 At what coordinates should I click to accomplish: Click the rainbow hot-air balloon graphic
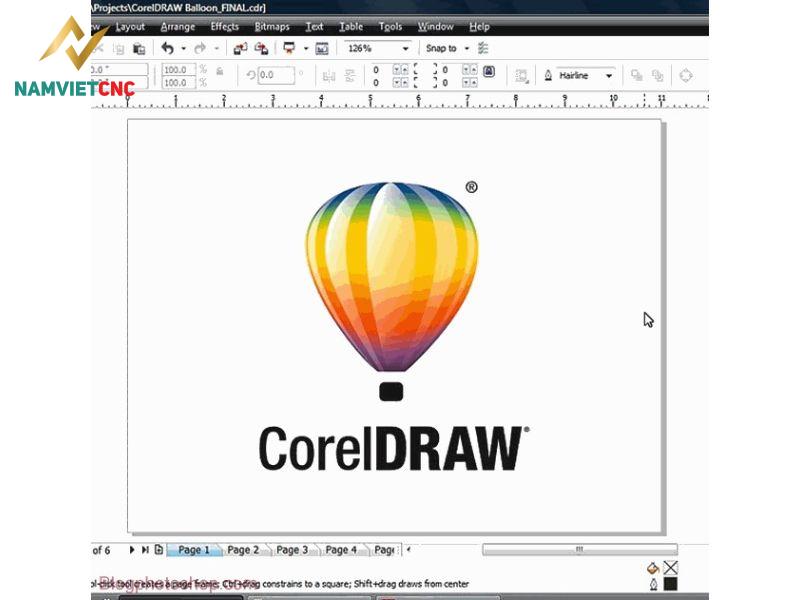392,276
